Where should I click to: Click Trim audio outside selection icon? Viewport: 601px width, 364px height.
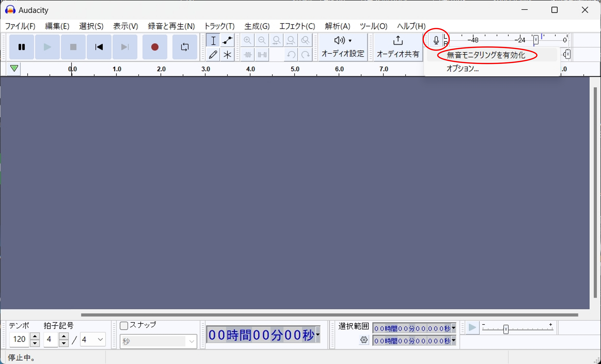pos(248,54)
